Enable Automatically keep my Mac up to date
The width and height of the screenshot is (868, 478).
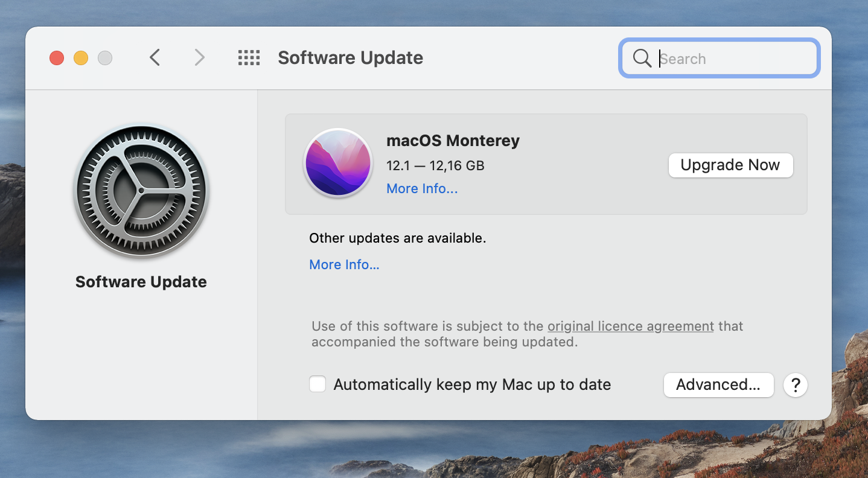click(x=318, y=384)
